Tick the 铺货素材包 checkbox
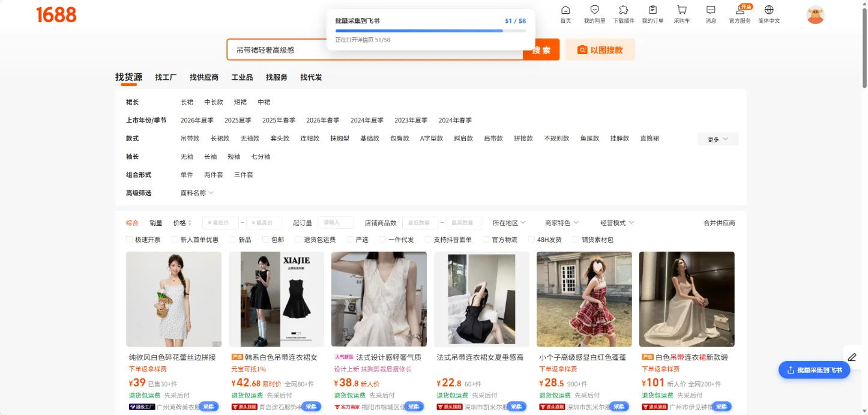 point(576,240)
